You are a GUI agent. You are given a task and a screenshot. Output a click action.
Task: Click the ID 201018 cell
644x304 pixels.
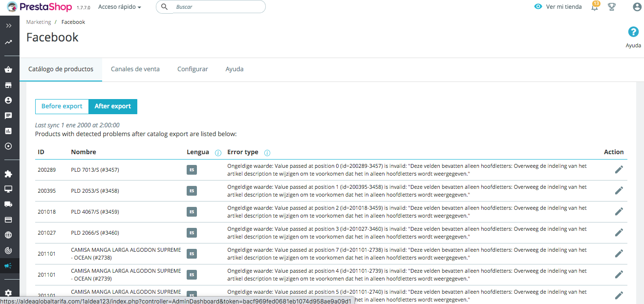click(x=47, y=212)
